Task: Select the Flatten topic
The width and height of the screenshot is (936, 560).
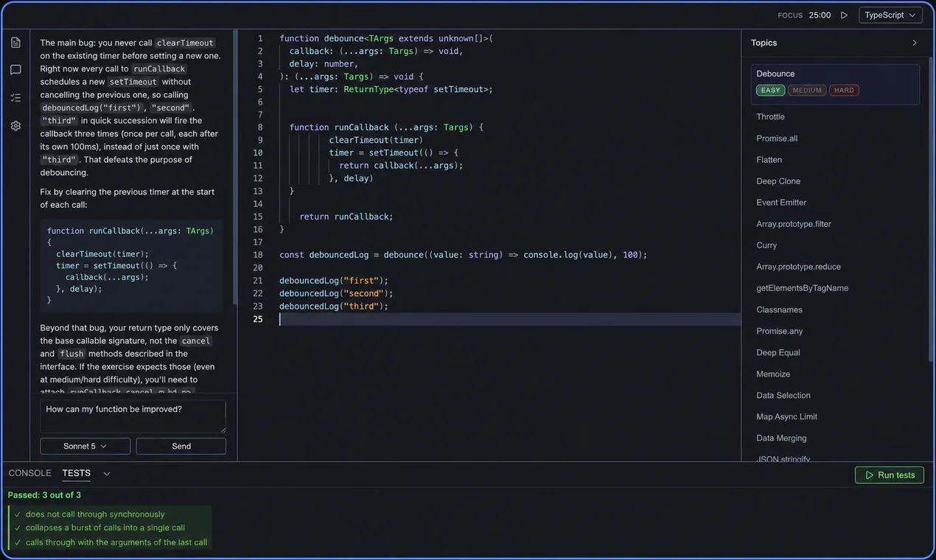Action: tap(769, 159)
